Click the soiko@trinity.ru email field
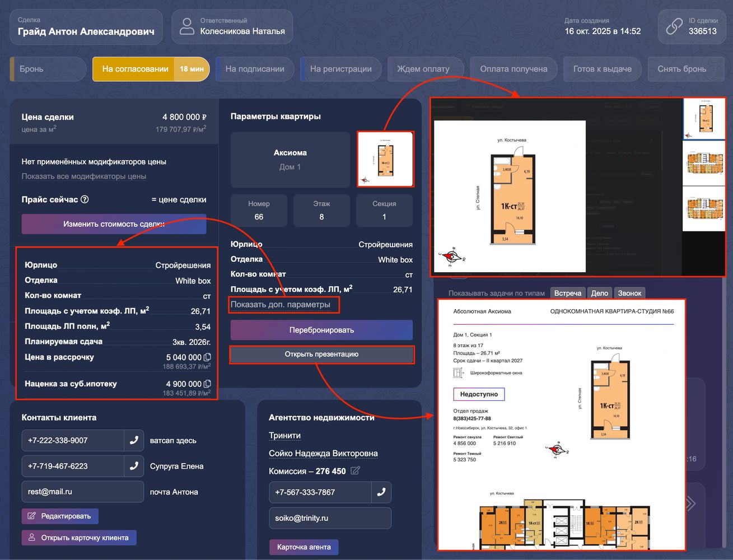733x560 pixels. 330,518
